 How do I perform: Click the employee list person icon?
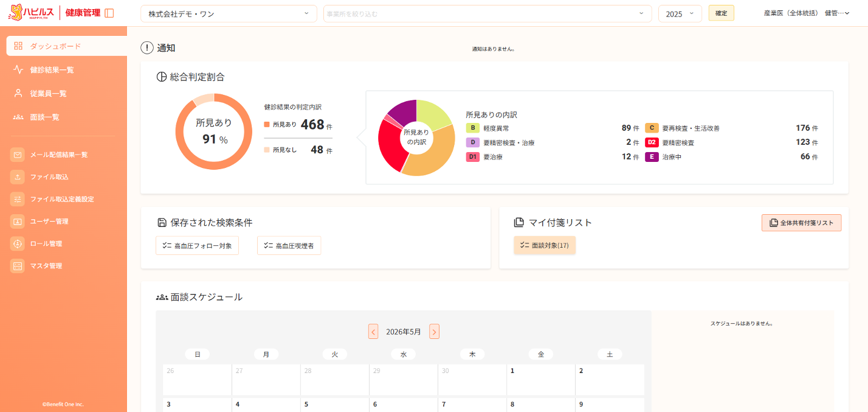click(18, 93)
